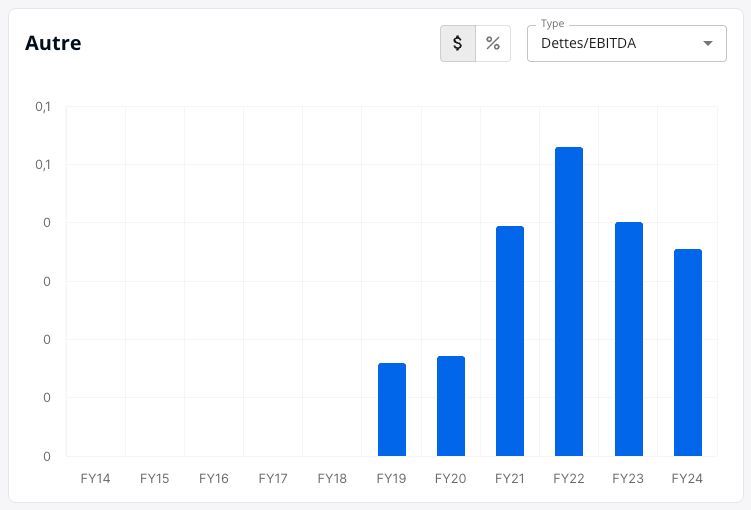Click the FY23 axis label
Screen dimensions: 751x510
click(x=628, y=478)
